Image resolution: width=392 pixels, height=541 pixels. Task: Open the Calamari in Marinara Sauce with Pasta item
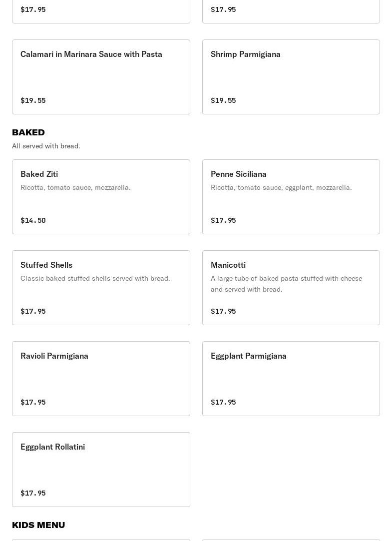pos(101,76)
